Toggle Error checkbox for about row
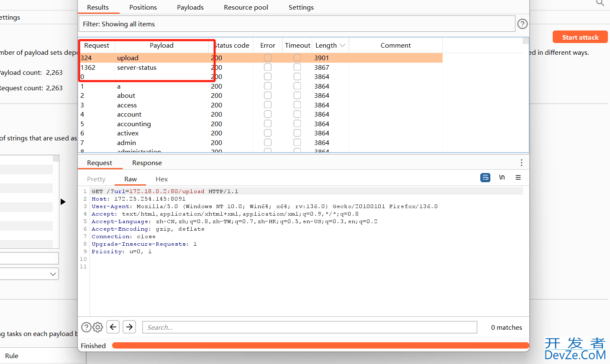 (268, 95)
